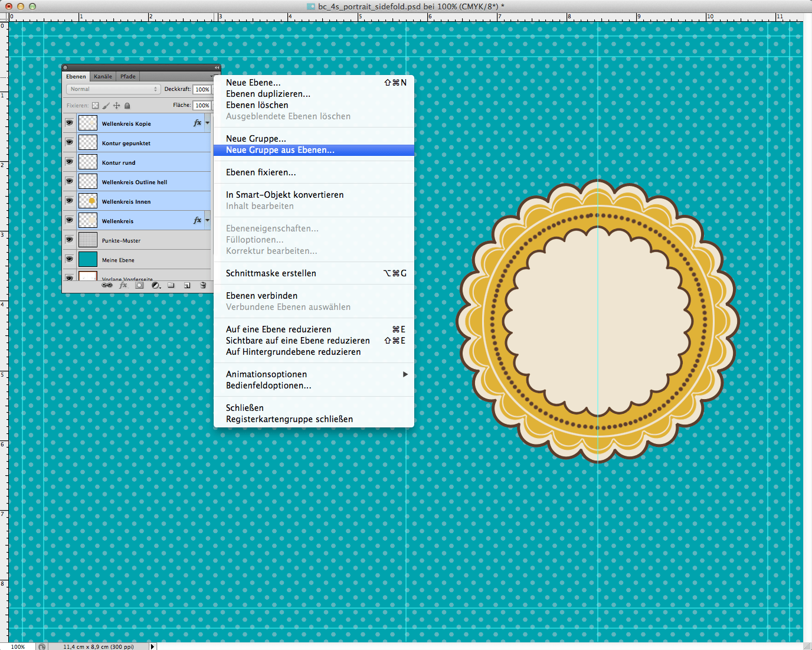Add a layer mask

139,285
